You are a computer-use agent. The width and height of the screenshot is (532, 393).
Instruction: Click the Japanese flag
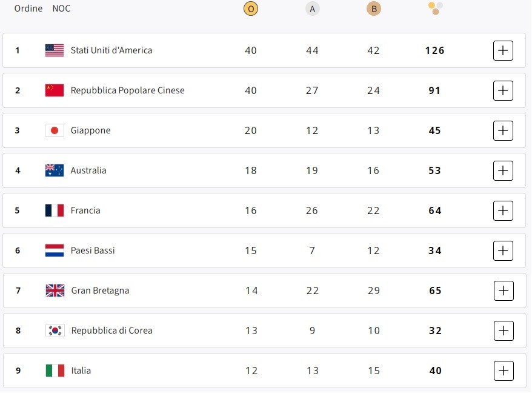tap(54, 130)
